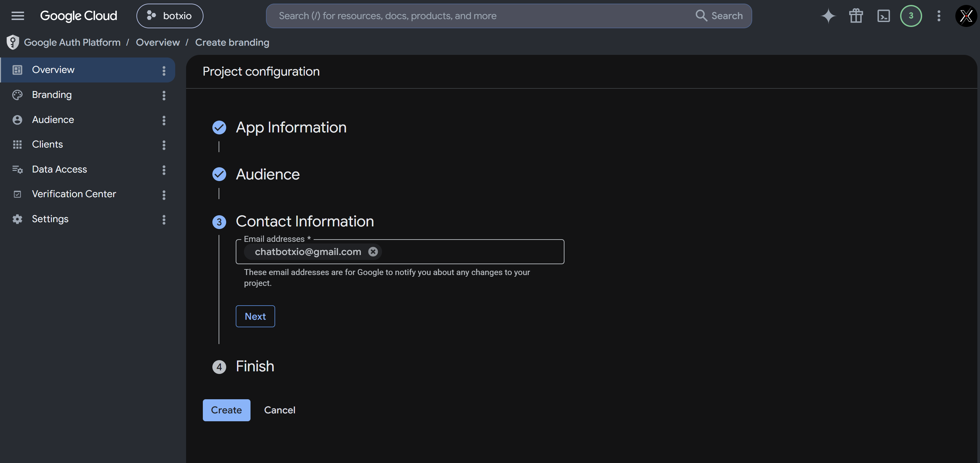Go to the Overview breadcrumb link
Viewport: 980px width, 463px height.
point(158,42)
